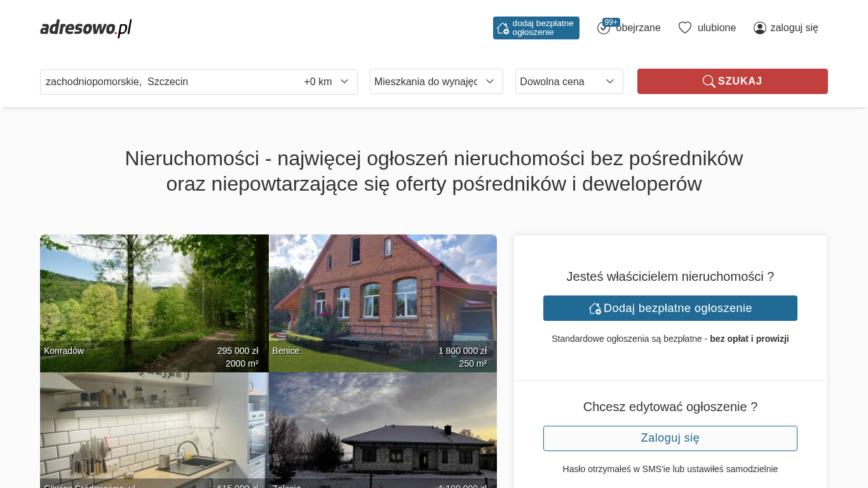868x488 pixels.
Task: Open the Benice brick house listing
Action: click(x=383, y=292)
